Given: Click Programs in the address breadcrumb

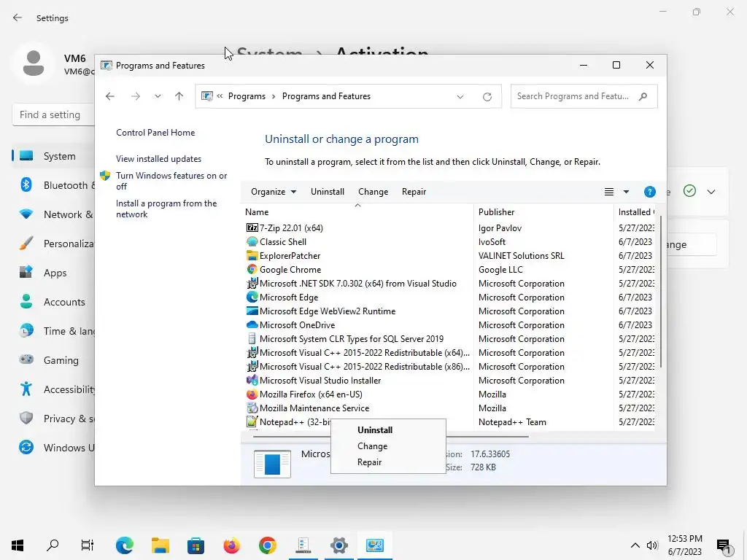Looking at the screenshot, I should pos(247,96).
